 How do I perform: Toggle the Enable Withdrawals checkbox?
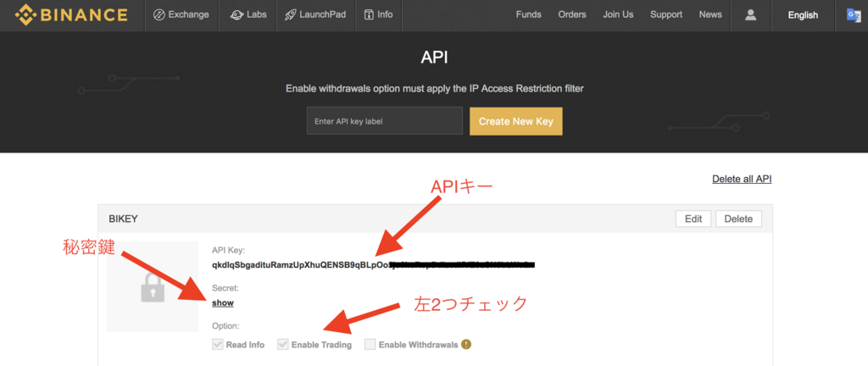click(370, 345)
